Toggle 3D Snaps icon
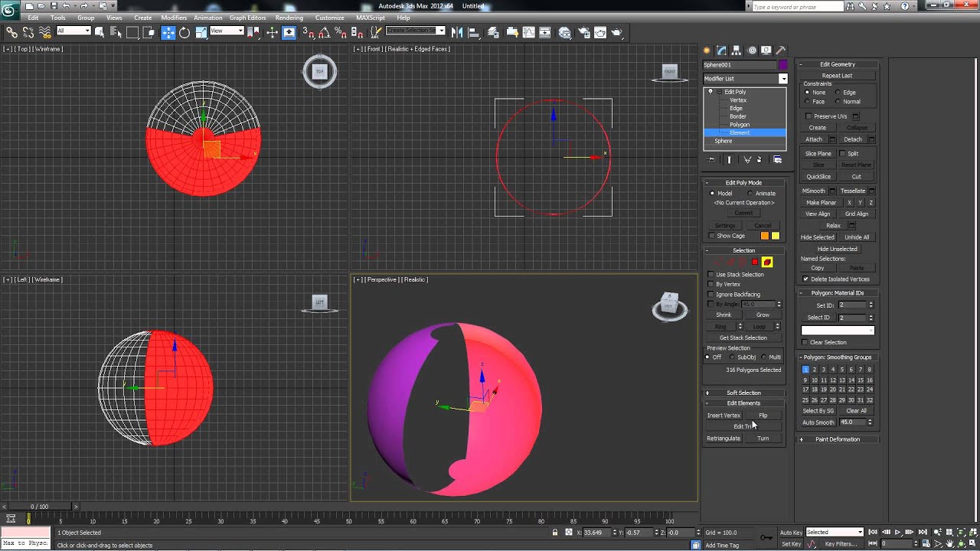980x551 pixels. pyautogui.click(x=308, y=32)
